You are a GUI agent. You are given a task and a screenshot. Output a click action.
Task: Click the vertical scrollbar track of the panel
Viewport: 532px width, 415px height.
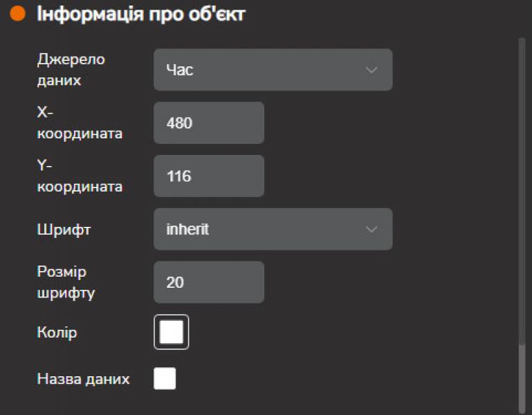point(522,173)
